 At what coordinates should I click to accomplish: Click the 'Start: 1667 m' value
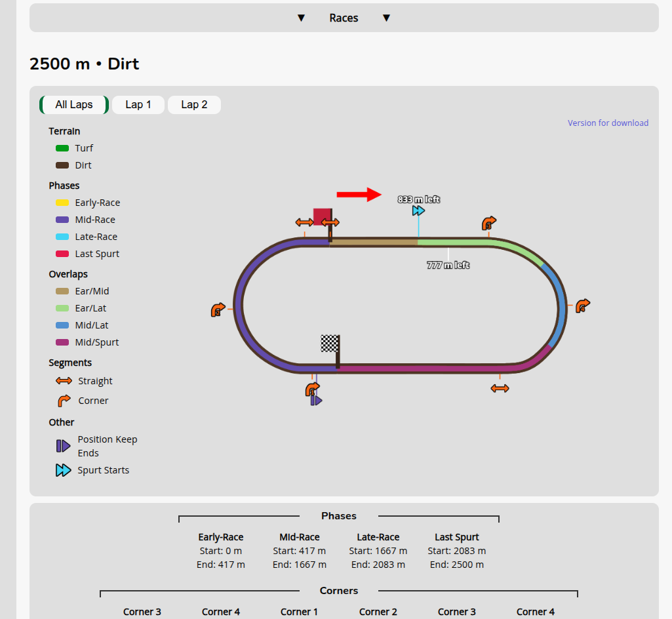pyautogui.click(x=378, y=551)
